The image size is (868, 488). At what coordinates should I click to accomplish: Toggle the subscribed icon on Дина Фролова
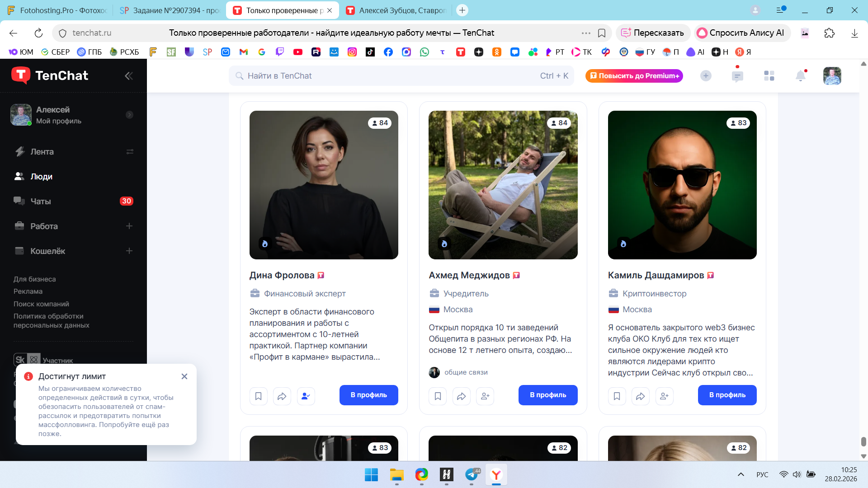[306, 396]
